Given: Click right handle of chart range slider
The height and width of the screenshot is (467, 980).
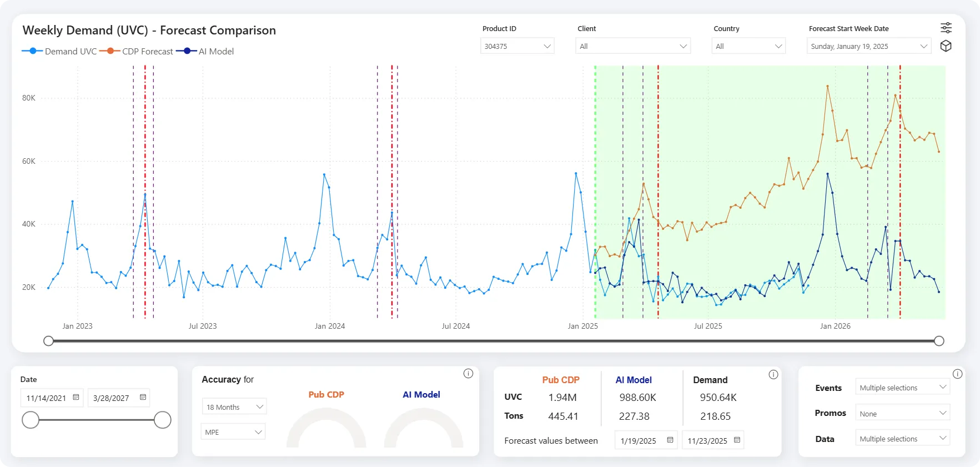Looking at the screenshot, I should pyautogui.click(x=939, y=341).
